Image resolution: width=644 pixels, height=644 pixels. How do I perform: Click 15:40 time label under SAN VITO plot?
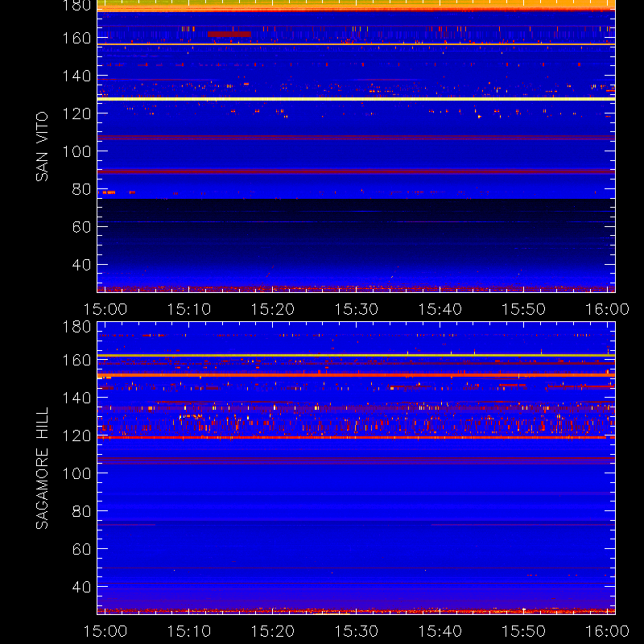[440, 309]
